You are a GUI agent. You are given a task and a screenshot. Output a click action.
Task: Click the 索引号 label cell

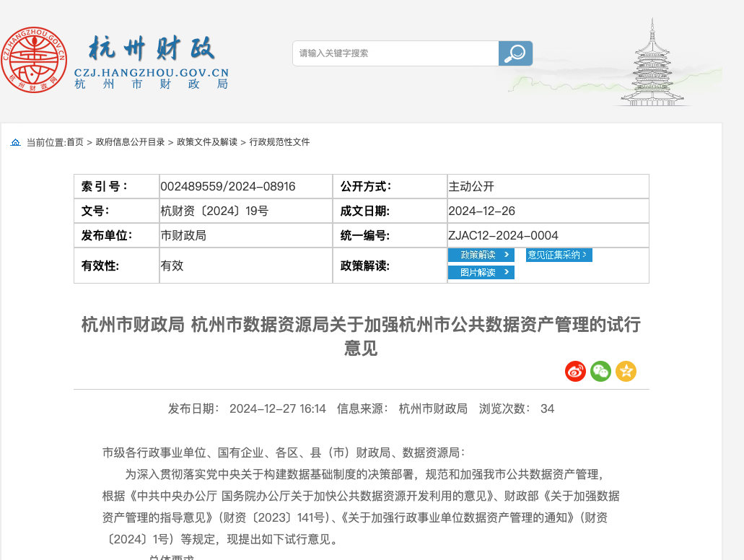pyautogui.click(x=117, y=186)
